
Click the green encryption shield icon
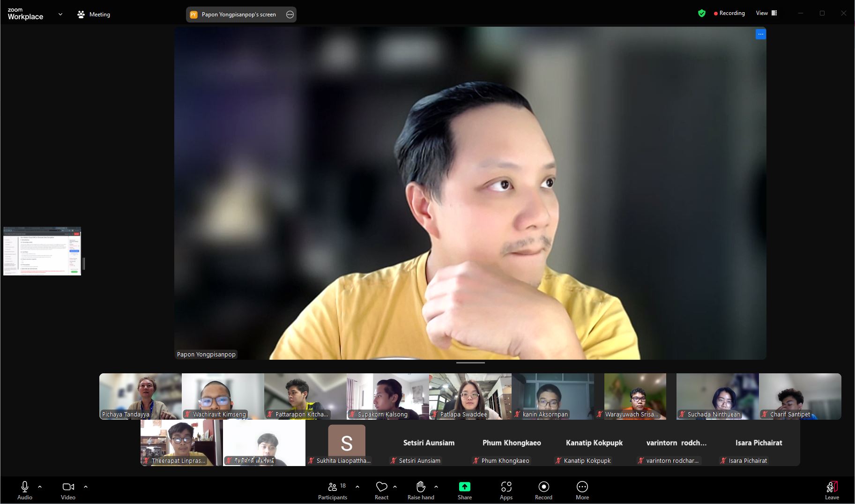[x=701, y=14]
